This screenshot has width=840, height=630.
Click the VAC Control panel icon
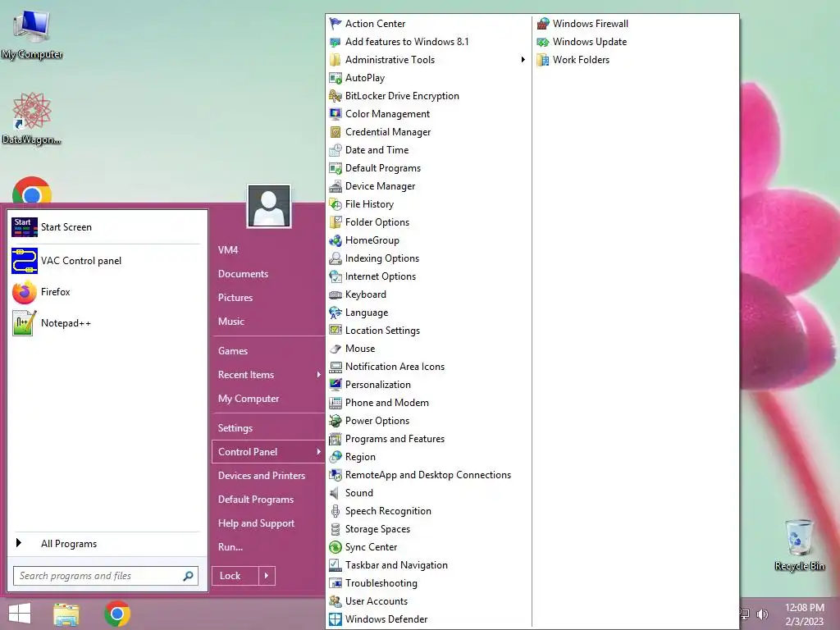[x=25, y=261]
